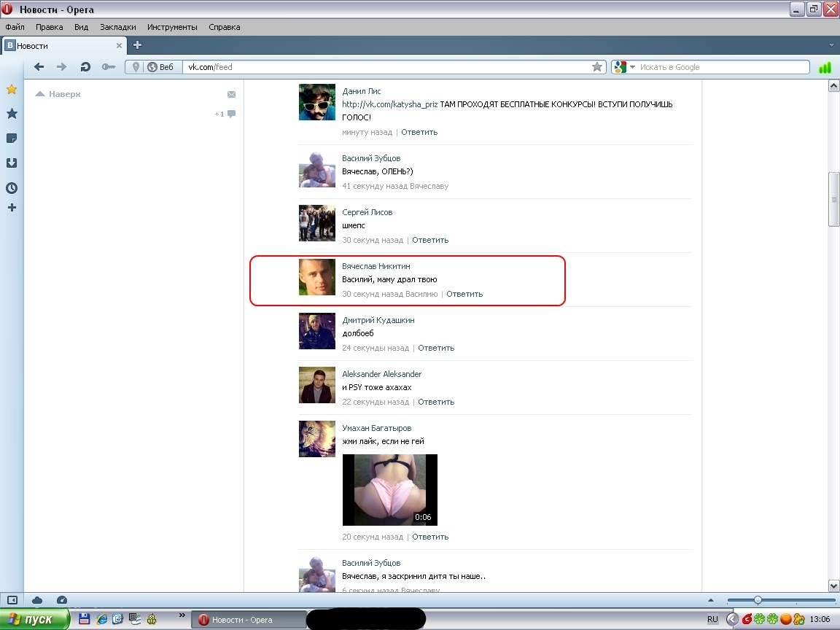The width and height of the screenshot is (840, 630).
Task: Reply to Сергей Лисов's шмепс comment
Action: [x=430, y=240]
